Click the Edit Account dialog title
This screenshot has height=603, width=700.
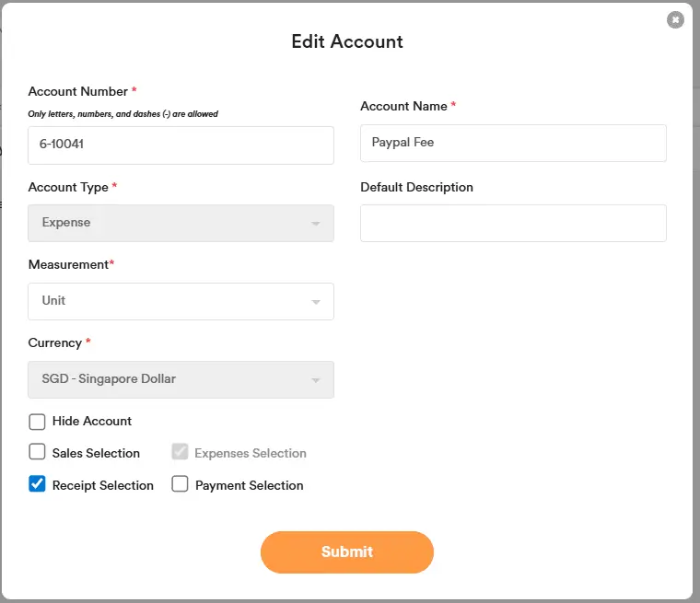(347, 41)
